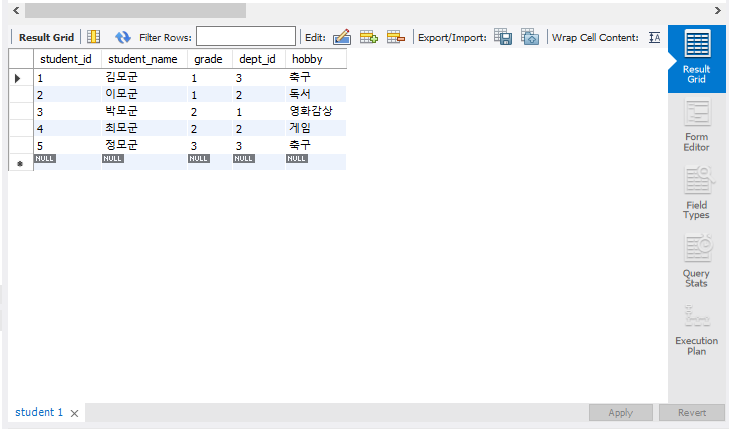Click the column layout grid icon
The height and width of the screenshot is (429, 729).
pyautogui.click(x=93, y=37)
